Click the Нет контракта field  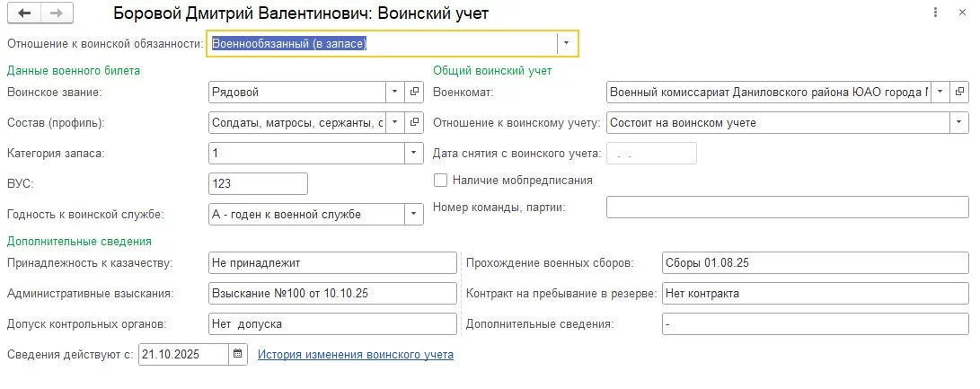(x=816, y=293)
